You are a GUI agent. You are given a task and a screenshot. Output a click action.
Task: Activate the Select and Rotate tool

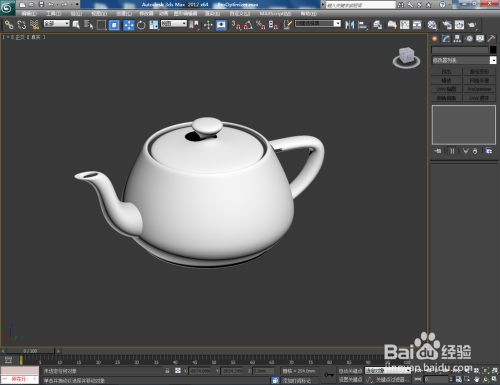click(x=141, y=25)
